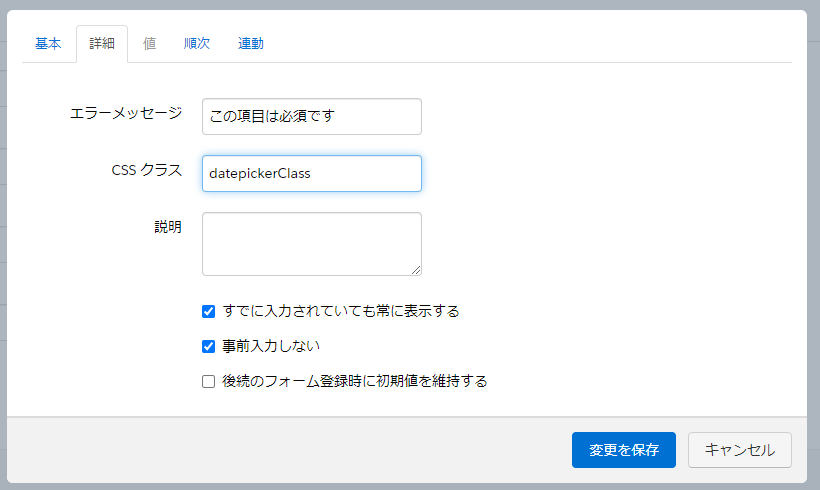Click the エラーメッセージ input field

tap(312, 116)
